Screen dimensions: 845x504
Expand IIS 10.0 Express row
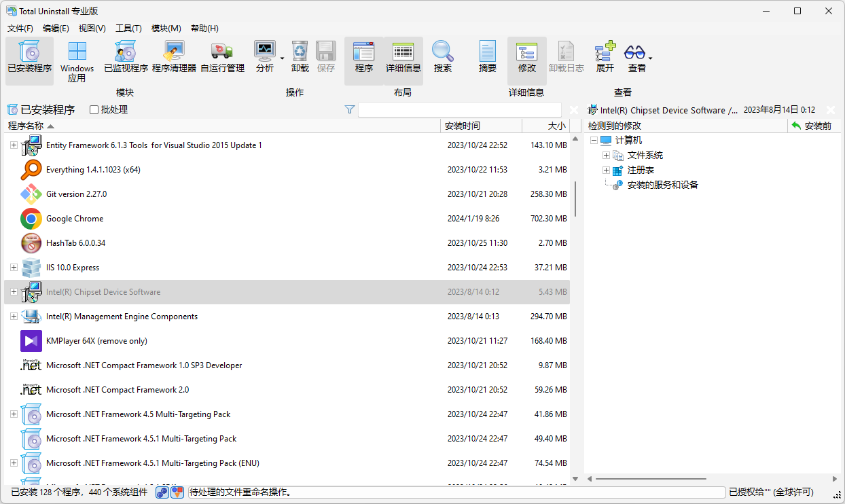14,268
